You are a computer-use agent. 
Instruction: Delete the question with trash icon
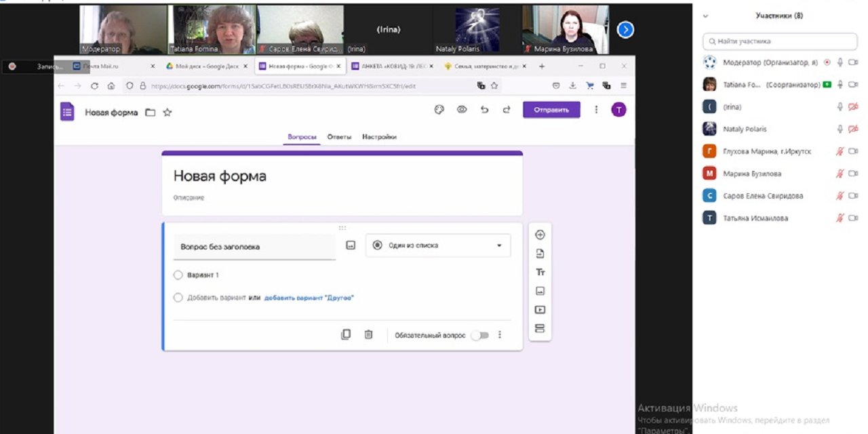[x=368, y=334]
